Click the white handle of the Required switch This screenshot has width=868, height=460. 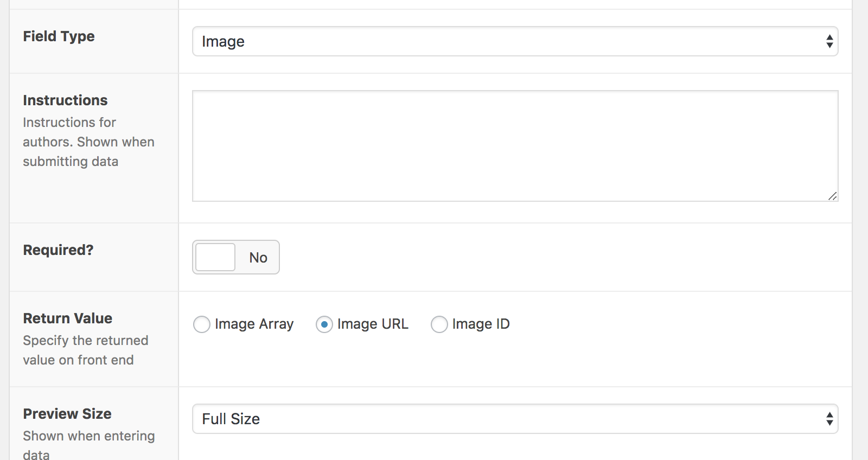(x=215, y=257)
